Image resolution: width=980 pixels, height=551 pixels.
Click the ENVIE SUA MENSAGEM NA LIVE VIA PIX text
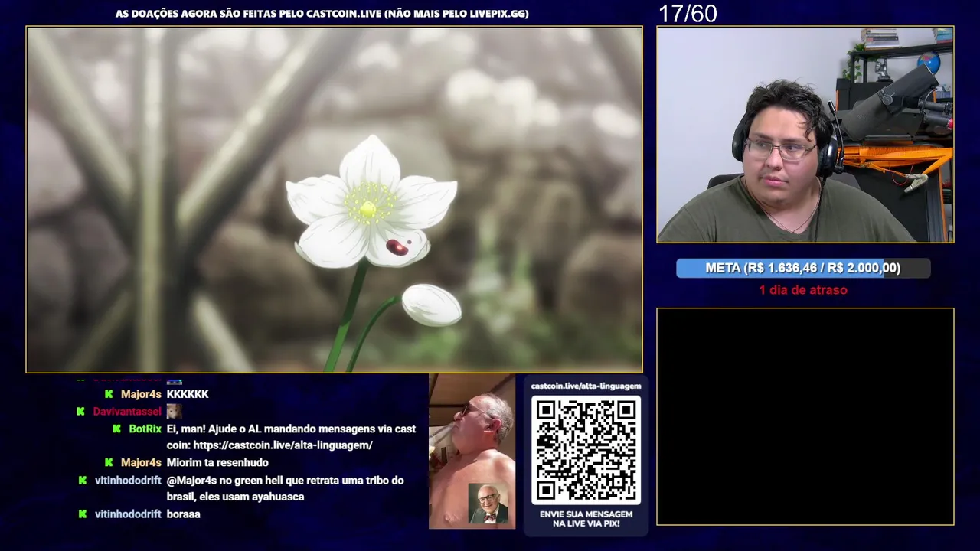pyautogui.click(x=586, y=518)
